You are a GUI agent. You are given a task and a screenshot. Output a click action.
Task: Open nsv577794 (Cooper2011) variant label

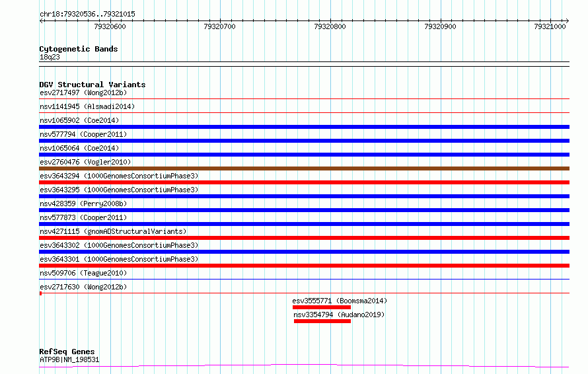(83, 134)
